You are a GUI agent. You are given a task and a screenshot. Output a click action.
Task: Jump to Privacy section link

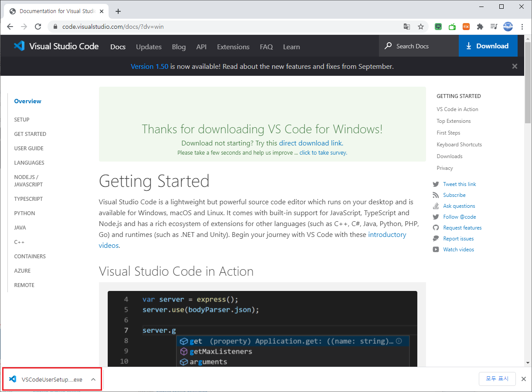[445, 168]
